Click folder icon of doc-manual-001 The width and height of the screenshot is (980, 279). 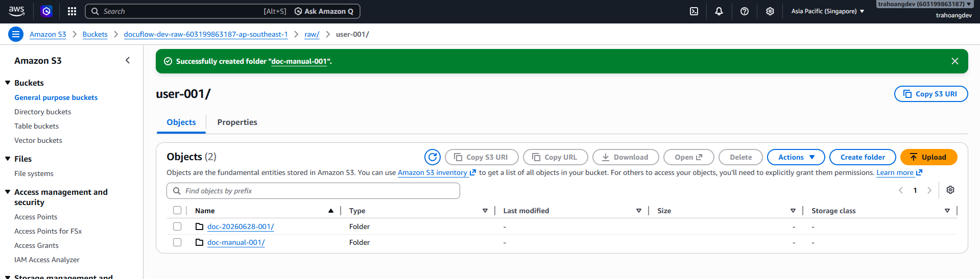click(x=200, y=242)
